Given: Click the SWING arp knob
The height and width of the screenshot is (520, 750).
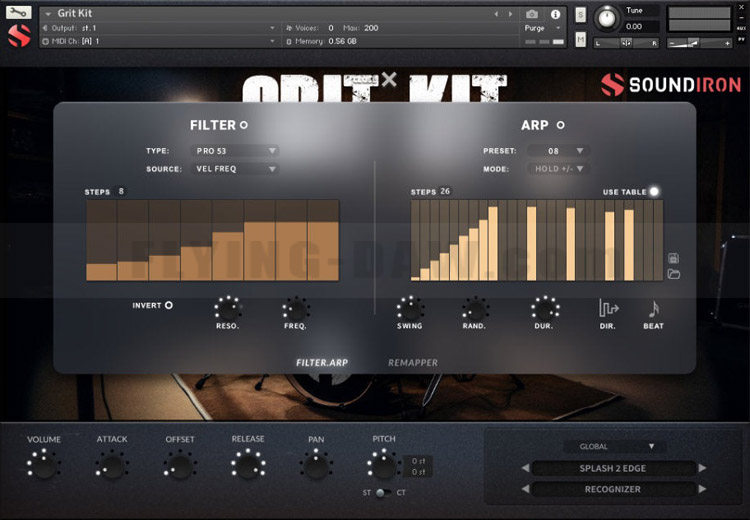Looking at the screenshot, I should [x=410, y=309].
